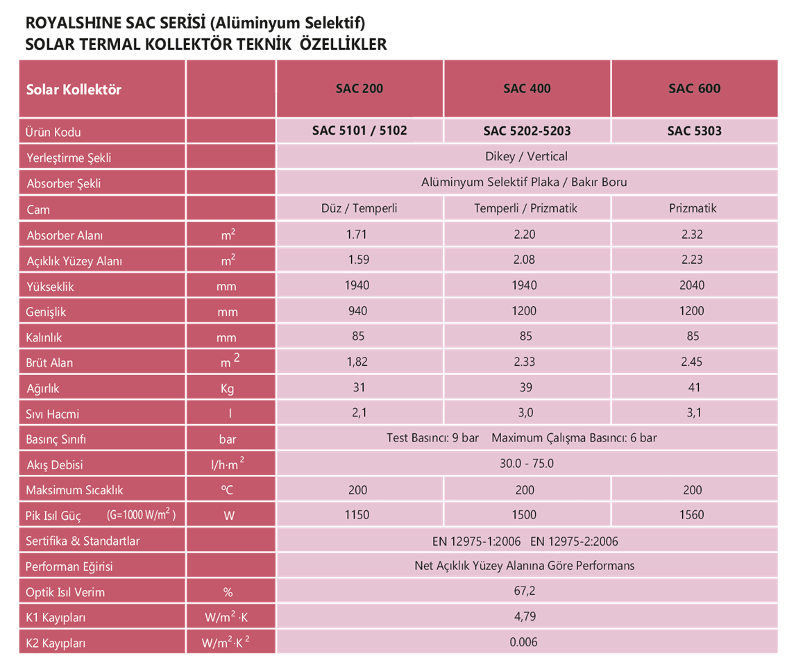Select aperture area value '1.59'

point(358,260)
